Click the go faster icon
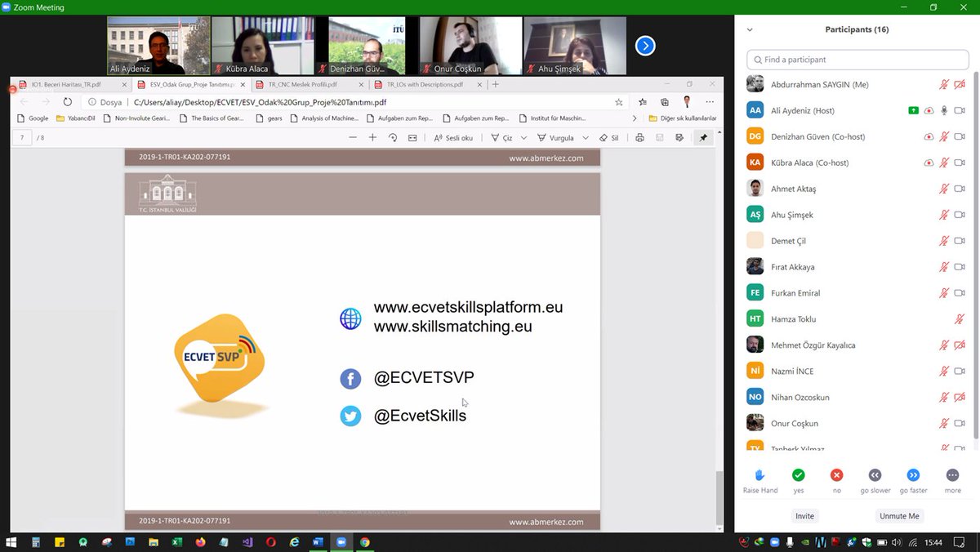 point(913,474)
